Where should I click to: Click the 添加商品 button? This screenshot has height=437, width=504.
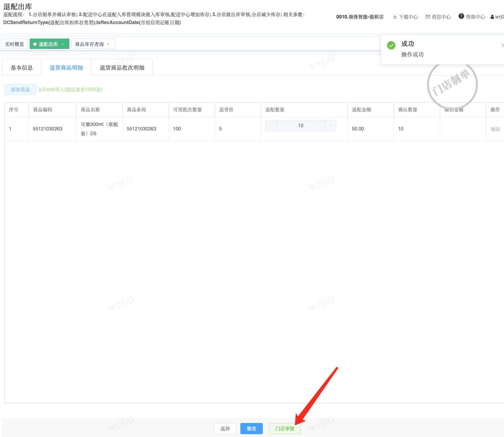tap(20, 89)
